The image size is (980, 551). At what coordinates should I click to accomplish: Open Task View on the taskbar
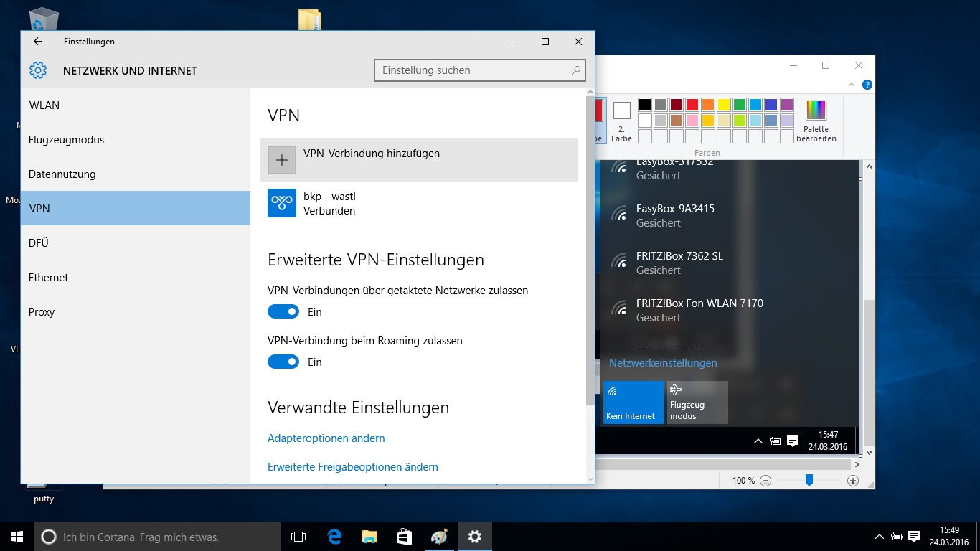(x=298, y=536)
